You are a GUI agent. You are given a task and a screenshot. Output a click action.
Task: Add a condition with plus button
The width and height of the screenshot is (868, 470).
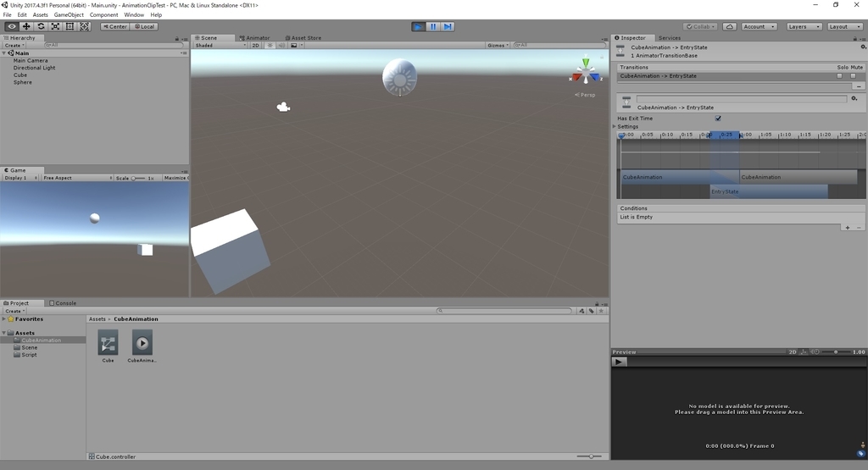848,228
